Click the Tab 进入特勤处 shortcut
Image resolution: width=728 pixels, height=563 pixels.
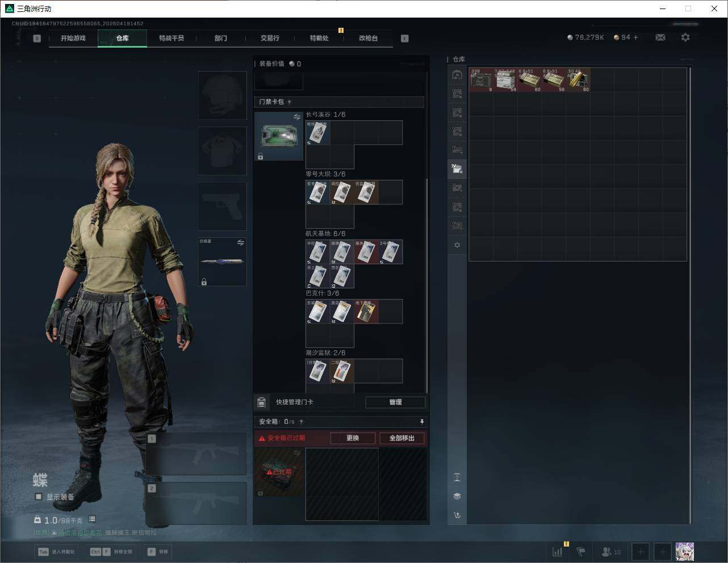(x=56, y=552)
